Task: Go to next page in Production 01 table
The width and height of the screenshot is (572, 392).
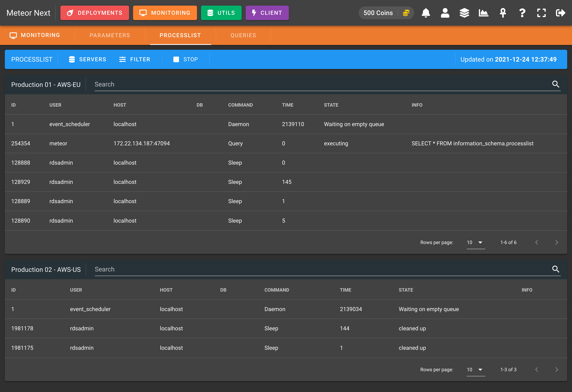Action: 557,242
